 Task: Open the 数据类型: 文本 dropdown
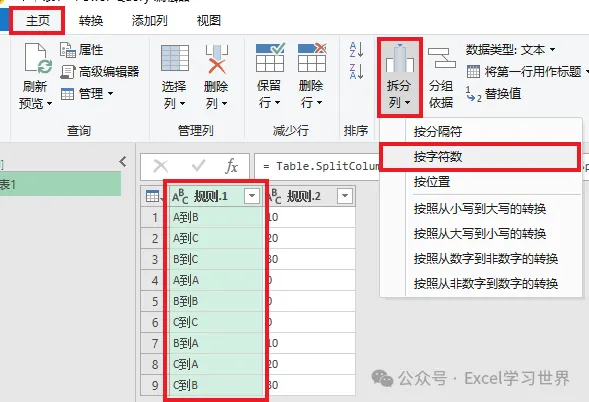point(510,50)
